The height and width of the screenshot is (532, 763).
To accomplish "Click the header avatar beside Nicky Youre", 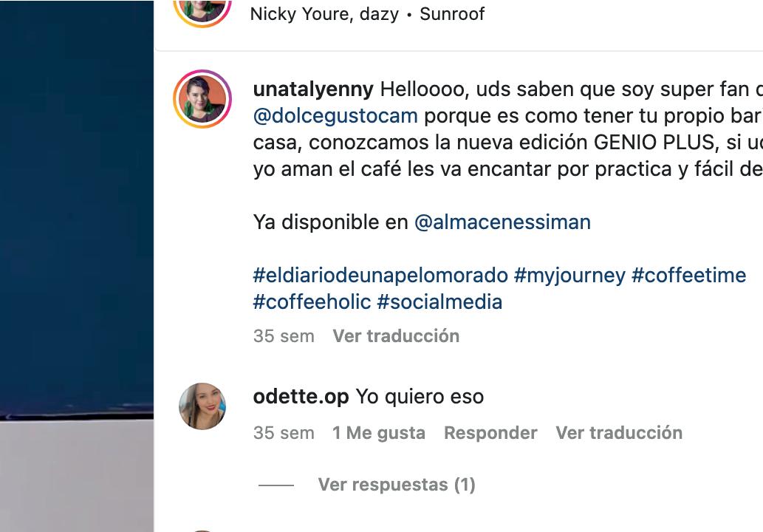I will click(202, 10).
